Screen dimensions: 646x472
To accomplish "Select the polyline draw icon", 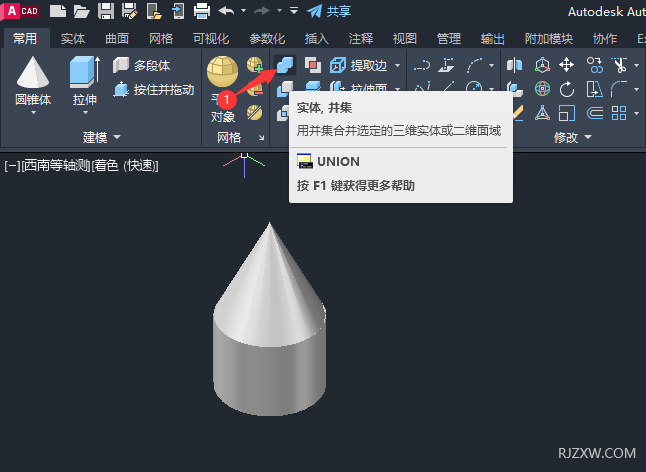I will coord(422,65).
